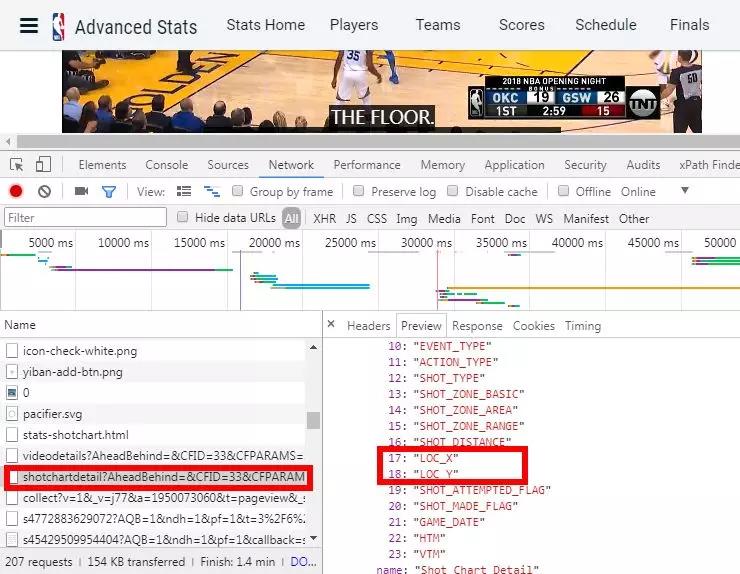
Task: Filter requests by CSS
Action: 377,219
